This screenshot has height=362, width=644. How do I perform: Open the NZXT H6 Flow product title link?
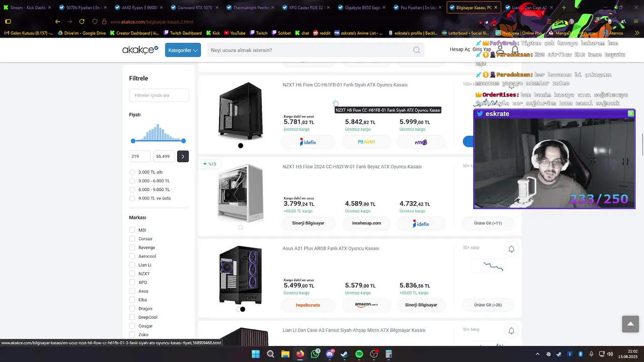(345, 85)
